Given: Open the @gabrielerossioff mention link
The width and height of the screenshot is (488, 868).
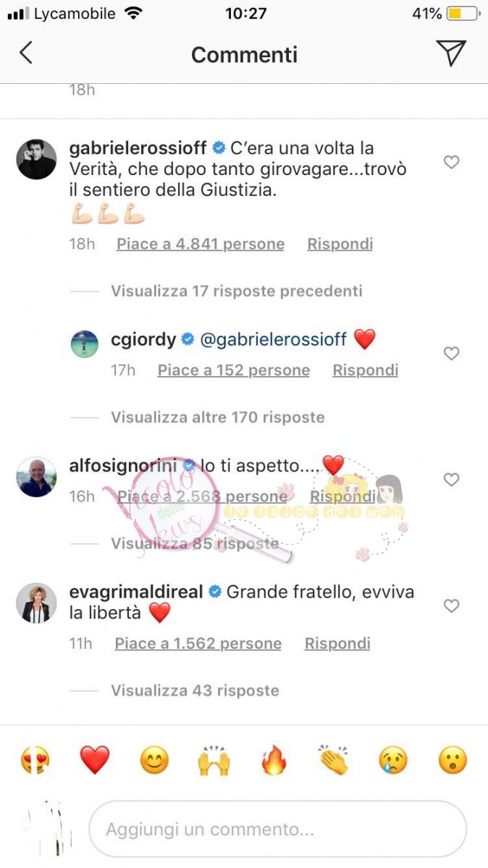Looking at the screenshot, I should tap(274, 339).
